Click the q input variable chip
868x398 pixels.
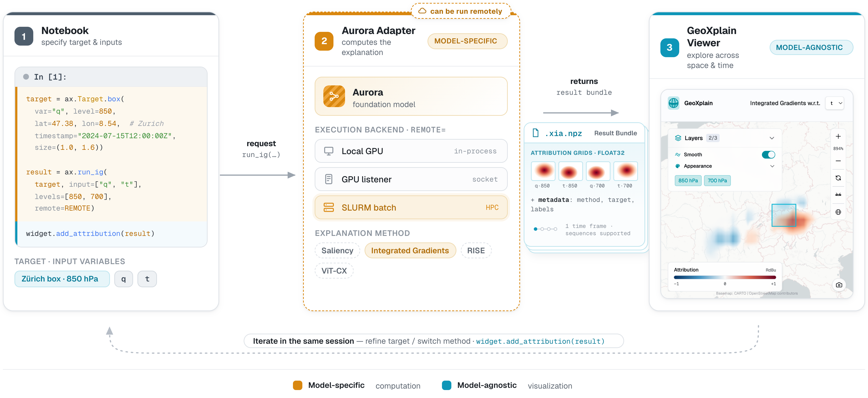click(x=123, y=279)
